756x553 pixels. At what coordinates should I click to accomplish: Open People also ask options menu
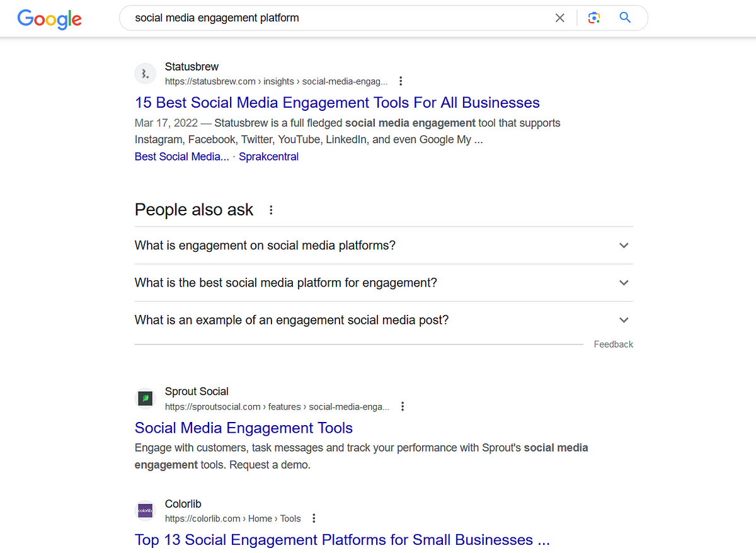pos(271,210)
